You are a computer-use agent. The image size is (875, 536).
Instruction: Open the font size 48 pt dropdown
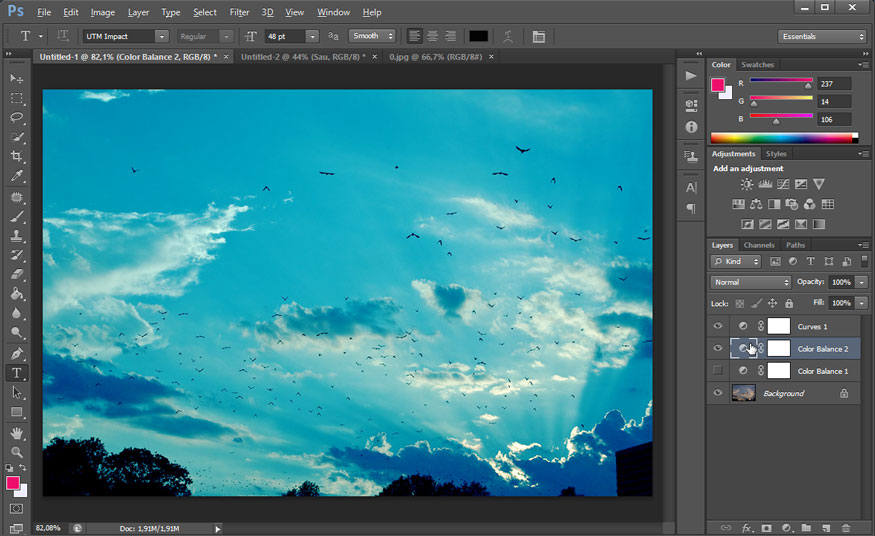312,36
